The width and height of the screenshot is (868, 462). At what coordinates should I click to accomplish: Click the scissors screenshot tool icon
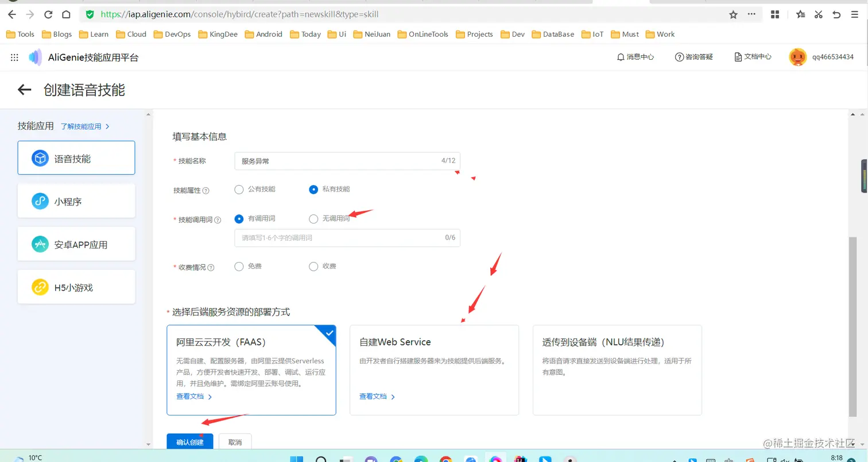pyautogui.click(x=819, y=14)
